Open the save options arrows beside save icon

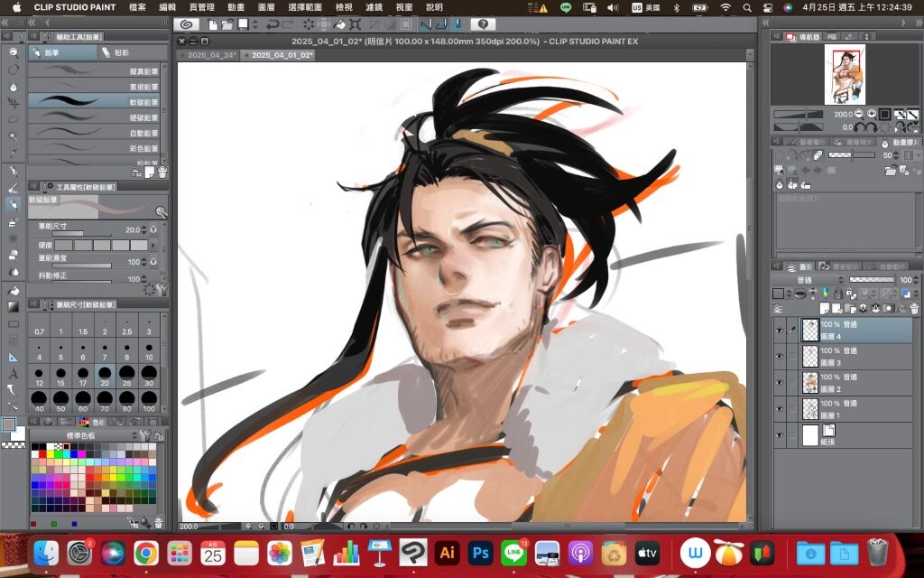click(x=255, y=24)
